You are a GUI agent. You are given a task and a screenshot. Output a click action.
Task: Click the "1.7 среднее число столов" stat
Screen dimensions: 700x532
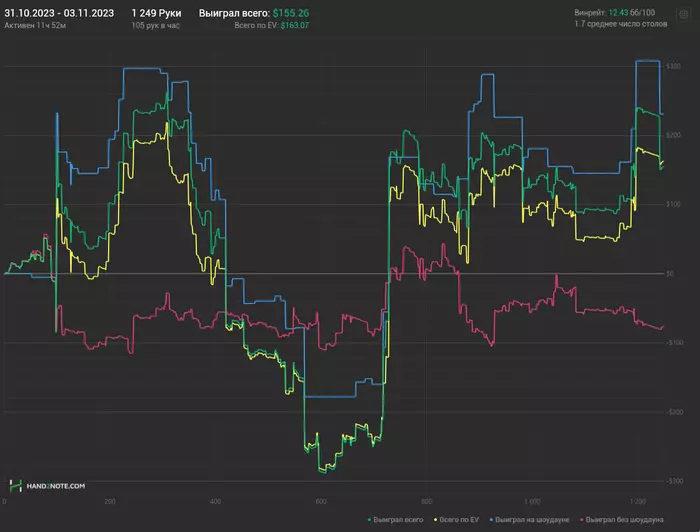(620, 24)
